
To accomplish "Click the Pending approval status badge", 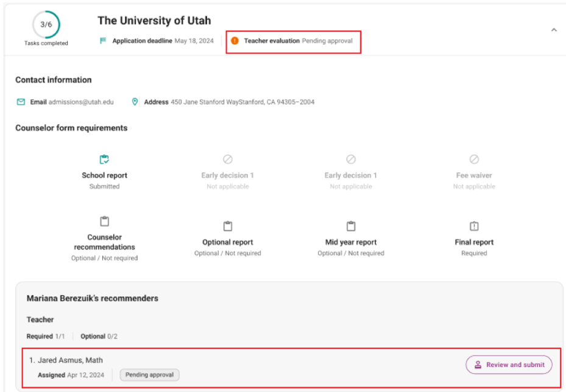I will 149,375.
